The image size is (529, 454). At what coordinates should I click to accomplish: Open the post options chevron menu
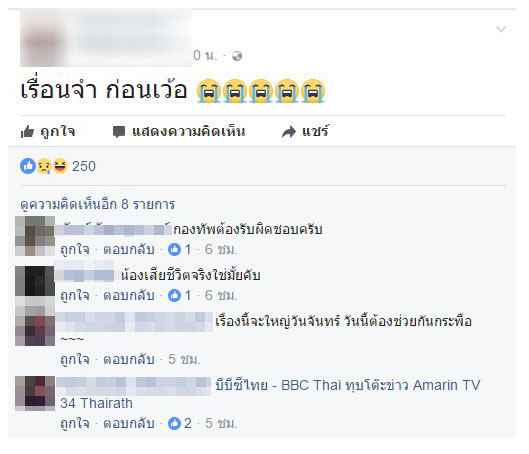click(501, 29)
